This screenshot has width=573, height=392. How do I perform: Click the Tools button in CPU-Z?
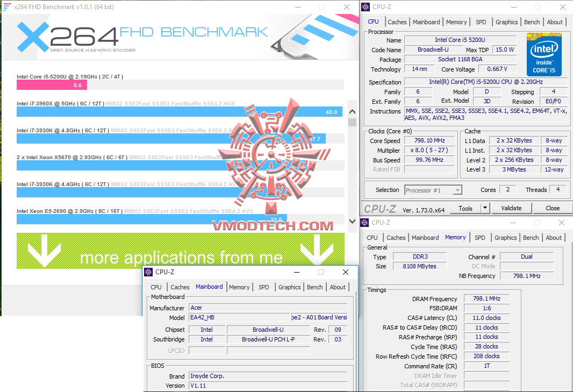(x=465, y=208)
